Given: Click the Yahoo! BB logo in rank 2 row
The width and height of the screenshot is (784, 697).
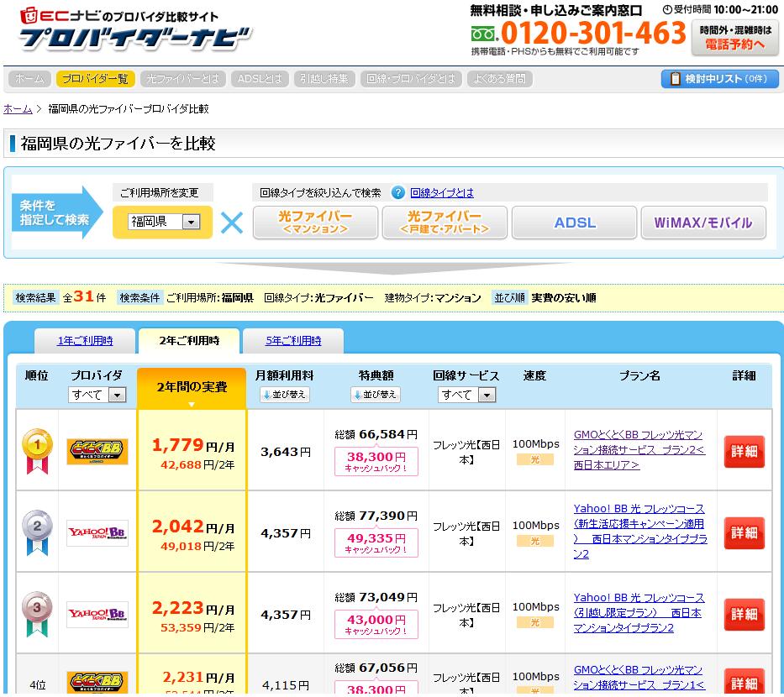Looking at the screenshot, I should coord(97,532).
